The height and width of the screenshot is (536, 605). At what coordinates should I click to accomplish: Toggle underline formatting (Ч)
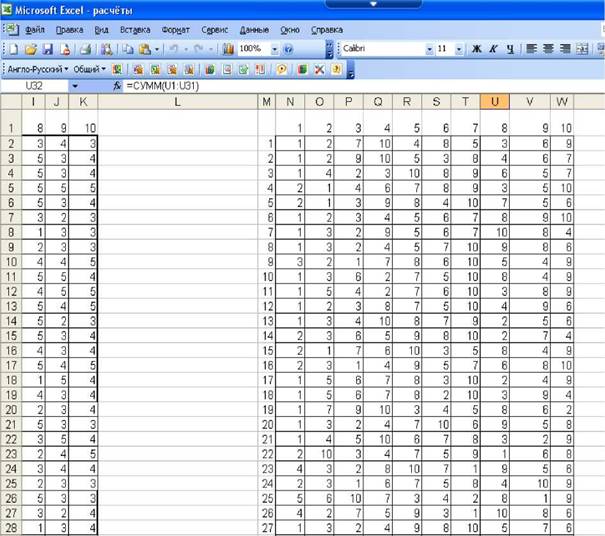[510, 49]
